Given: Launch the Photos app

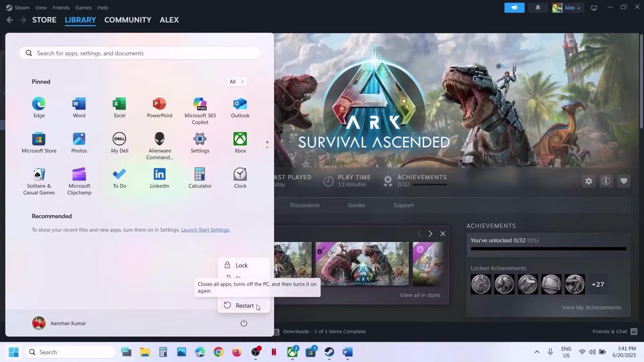Looking at the screenshot, I should tap(79, 143).
